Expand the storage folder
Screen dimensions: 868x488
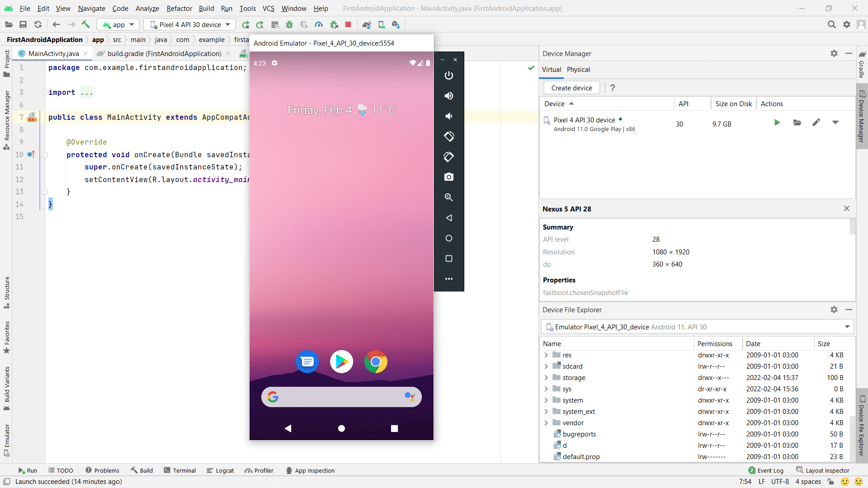[x=546, y=378]
